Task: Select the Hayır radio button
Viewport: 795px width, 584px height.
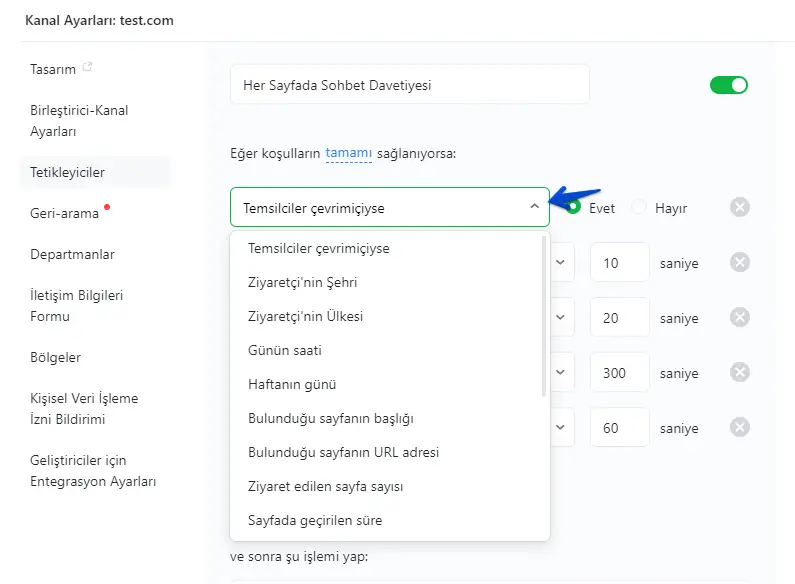Action: click(x=640, y=208)
